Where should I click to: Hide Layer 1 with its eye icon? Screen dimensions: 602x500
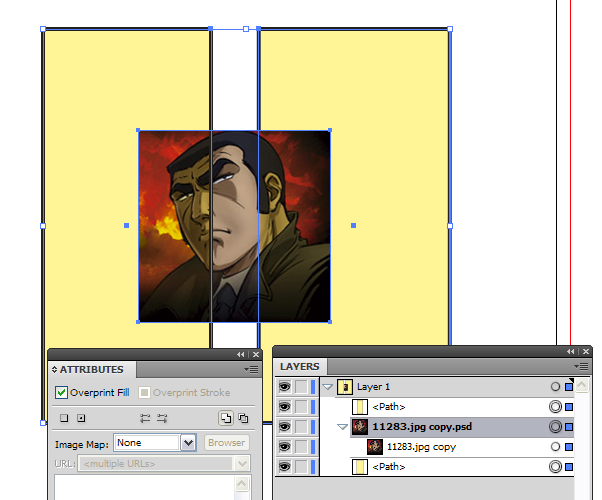point(284,387)
